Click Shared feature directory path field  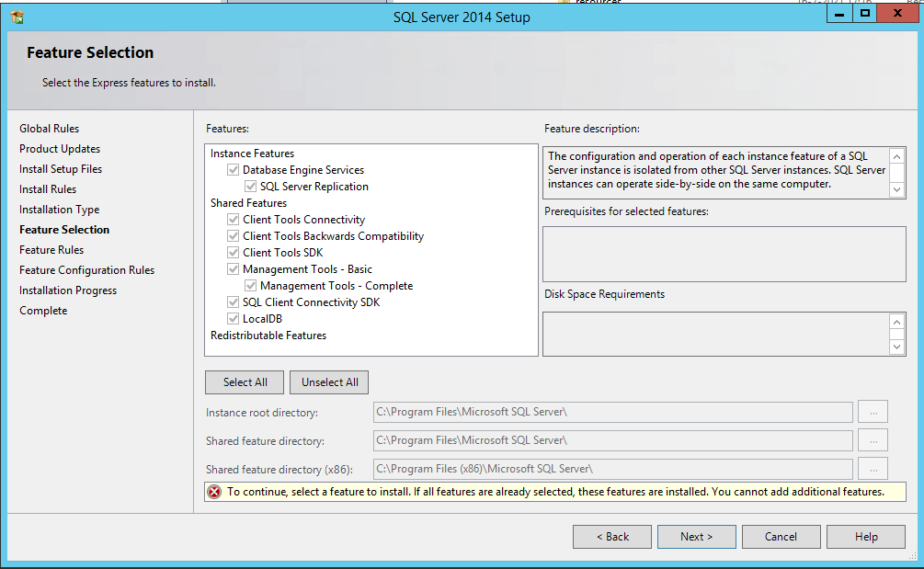pos(613,440)
